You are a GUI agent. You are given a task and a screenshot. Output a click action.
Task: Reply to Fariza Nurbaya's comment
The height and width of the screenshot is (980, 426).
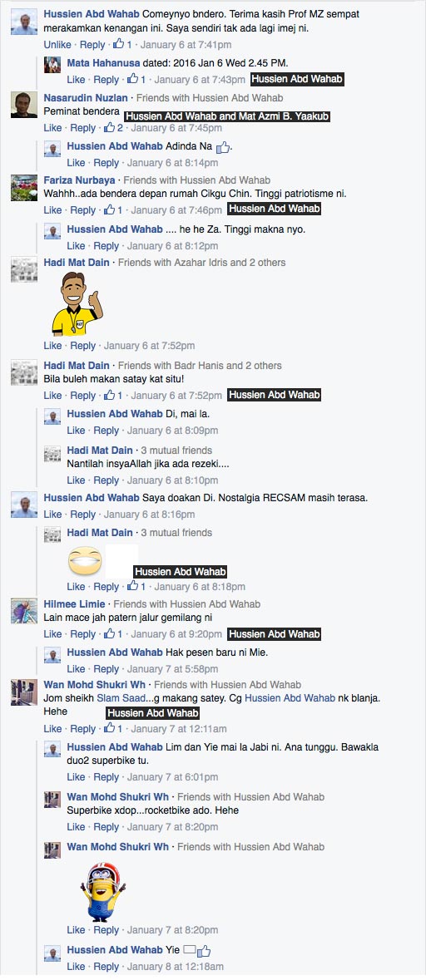tap(82, 210)
